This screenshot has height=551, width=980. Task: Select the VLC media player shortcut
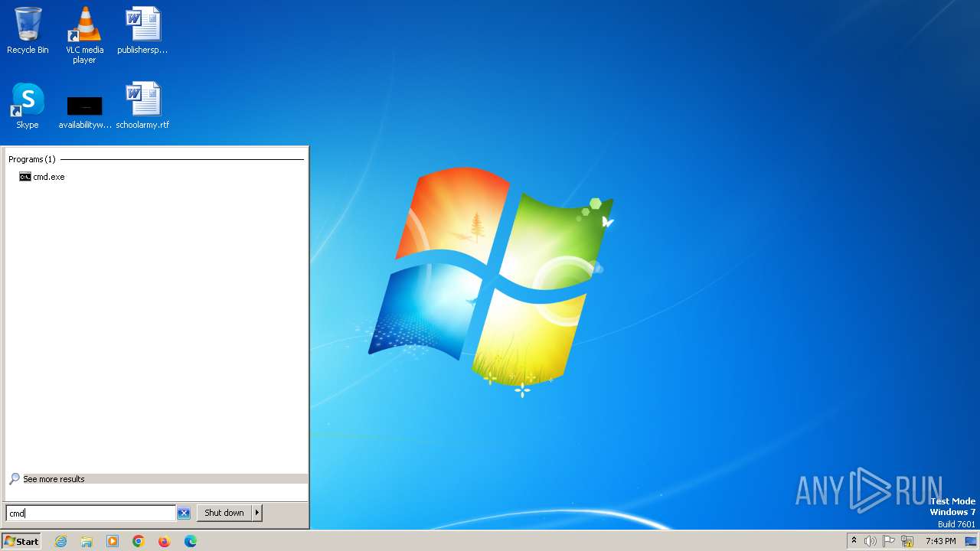pos(84,34)
